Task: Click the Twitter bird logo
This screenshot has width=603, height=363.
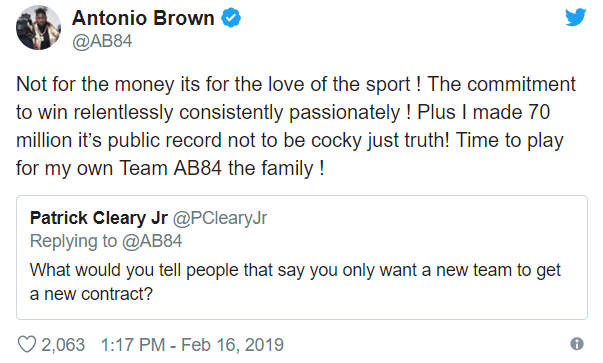Action: 575,17
